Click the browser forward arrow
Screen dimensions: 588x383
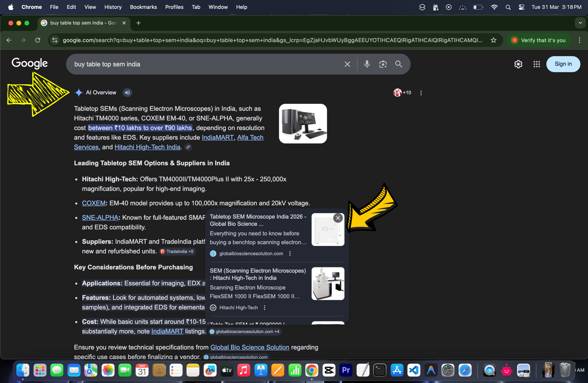pyautogui.click(x=23, y=40)
